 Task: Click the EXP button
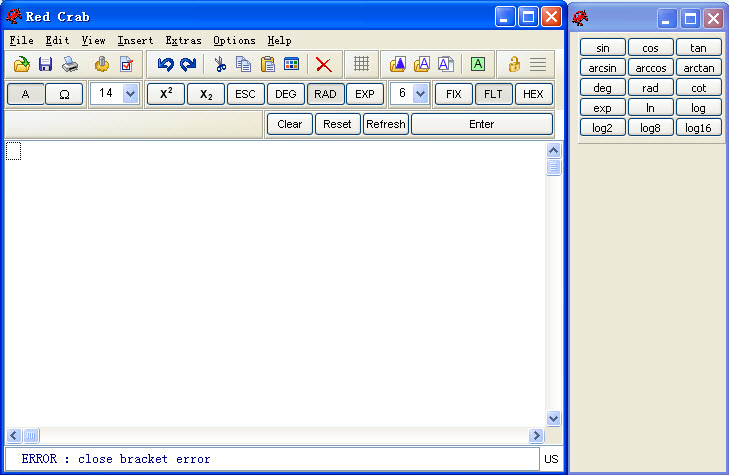point(365,94)
